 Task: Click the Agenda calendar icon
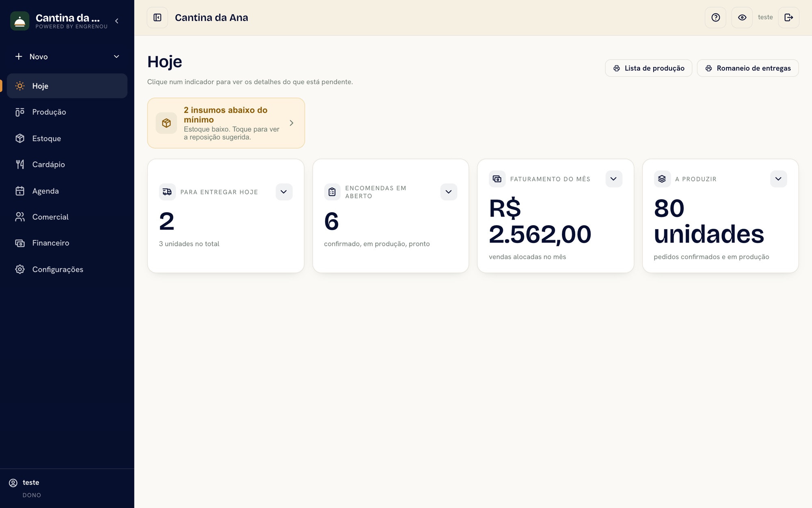[x=20, y=191]
